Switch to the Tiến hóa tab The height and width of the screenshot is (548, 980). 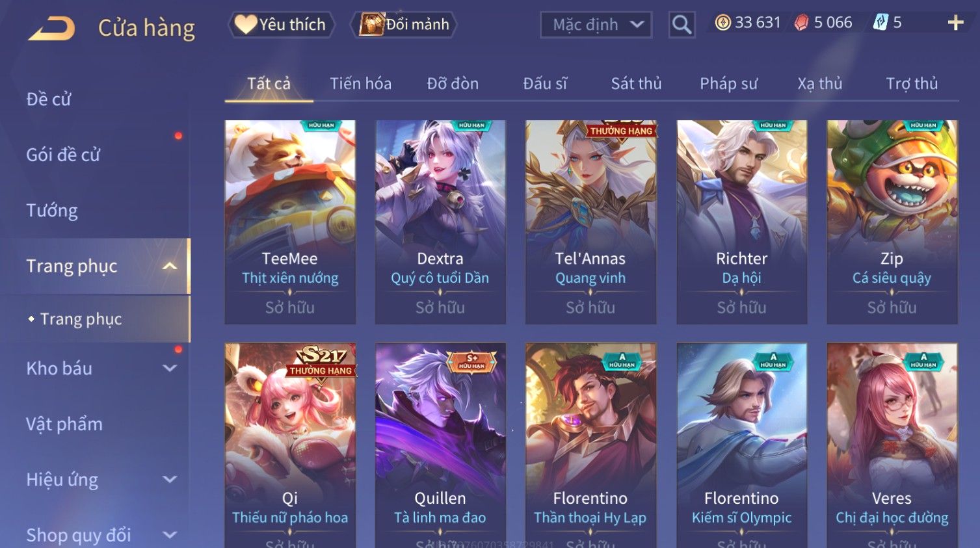pyautogui.click(x=360, y=83)
